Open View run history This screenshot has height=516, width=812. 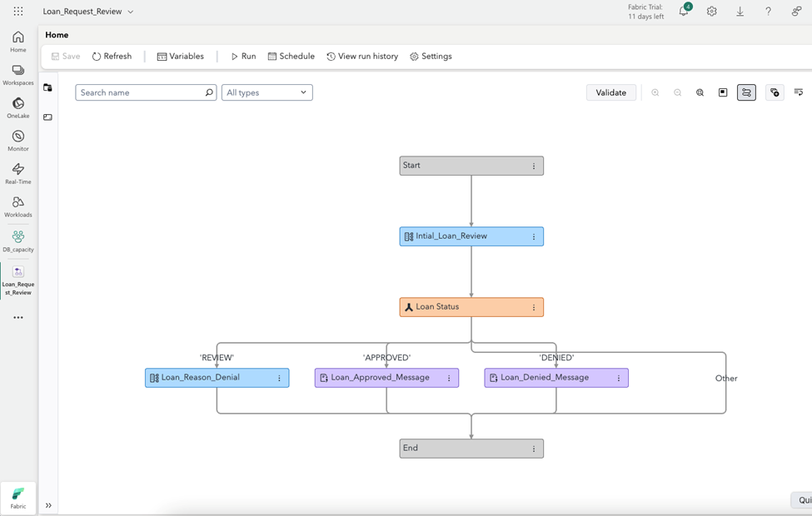pyautogui.click(x=362, y=57)
